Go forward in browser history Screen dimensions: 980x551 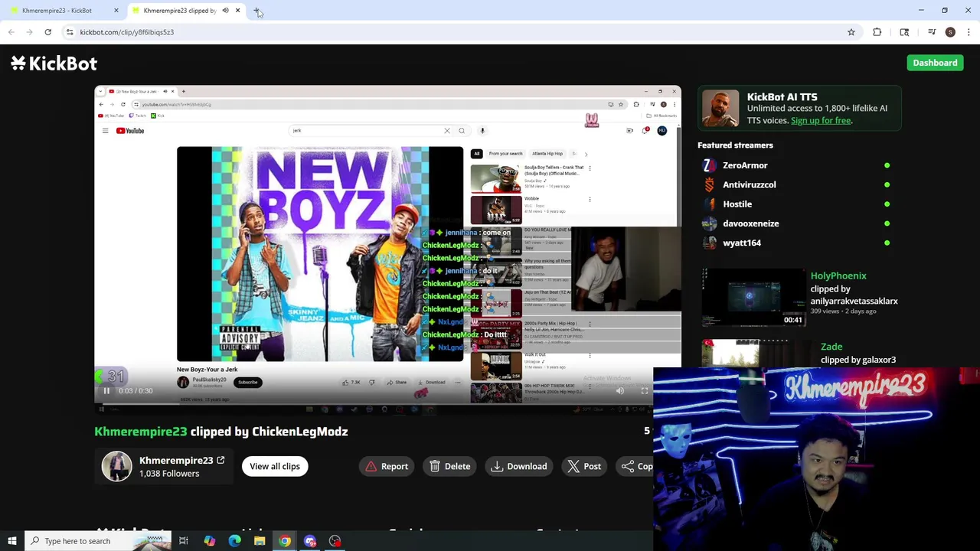coord(29,32)
